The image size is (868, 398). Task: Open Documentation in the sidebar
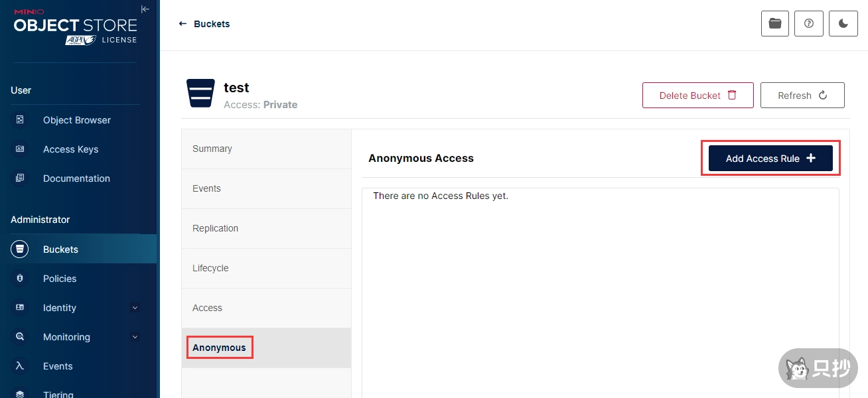click(76, 178)
